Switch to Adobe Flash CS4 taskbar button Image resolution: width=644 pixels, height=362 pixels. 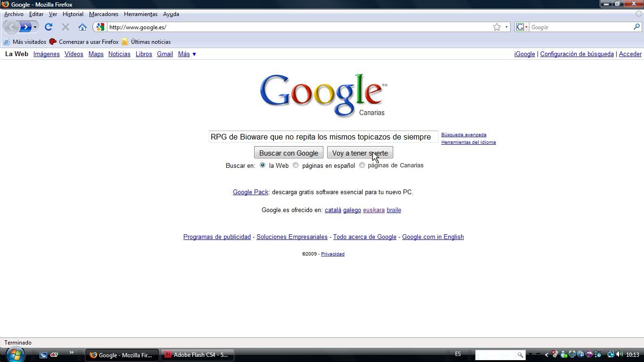[197, 355]
